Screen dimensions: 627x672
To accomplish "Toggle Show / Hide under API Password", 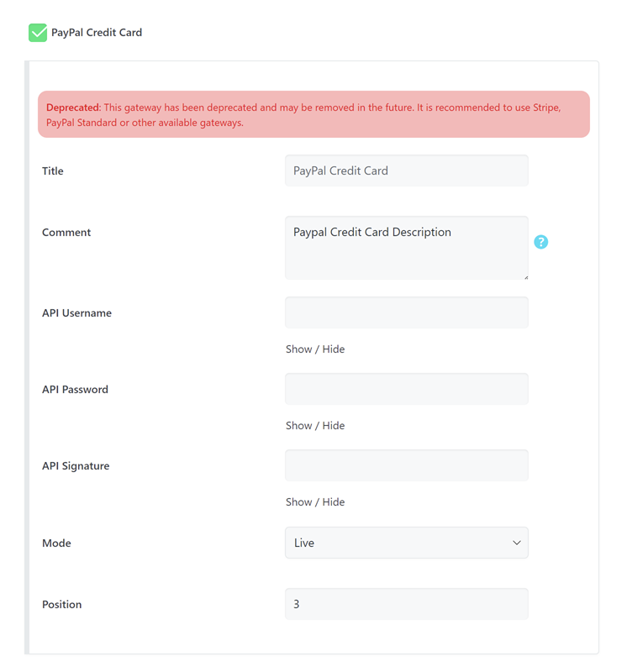I will tap(315, 426).
